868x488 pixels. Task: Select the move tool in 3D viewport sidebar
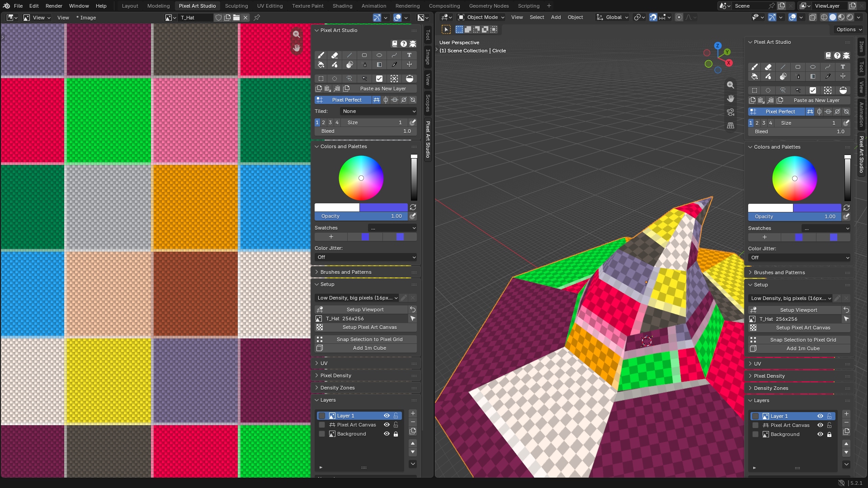843,76
